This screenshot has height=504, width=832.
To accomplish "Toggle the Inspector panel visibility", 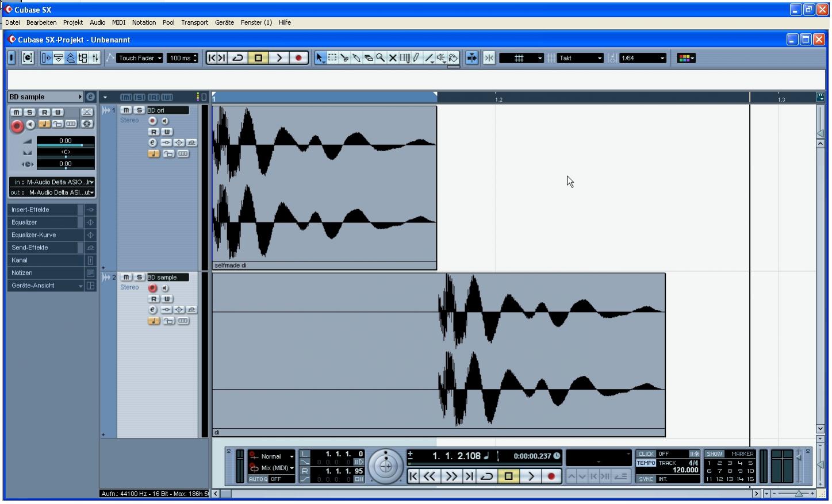I will click(x=47, y=58).
